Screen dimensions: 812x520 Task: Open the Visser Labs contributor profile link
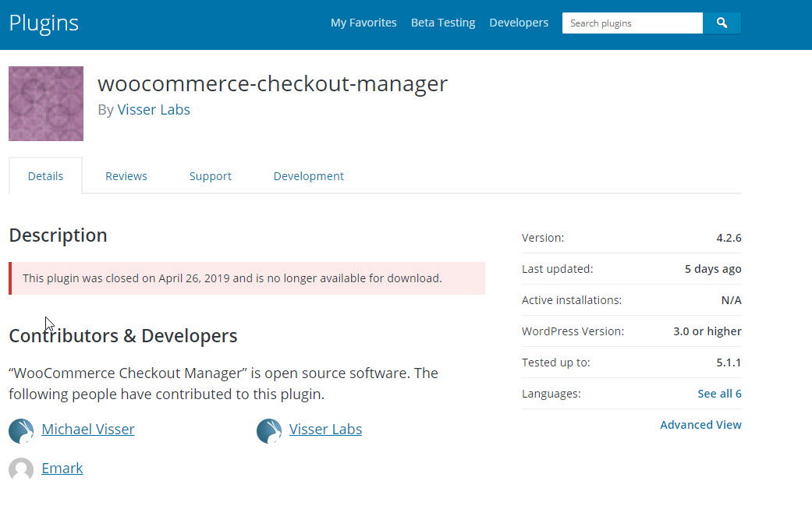point(325,429)
